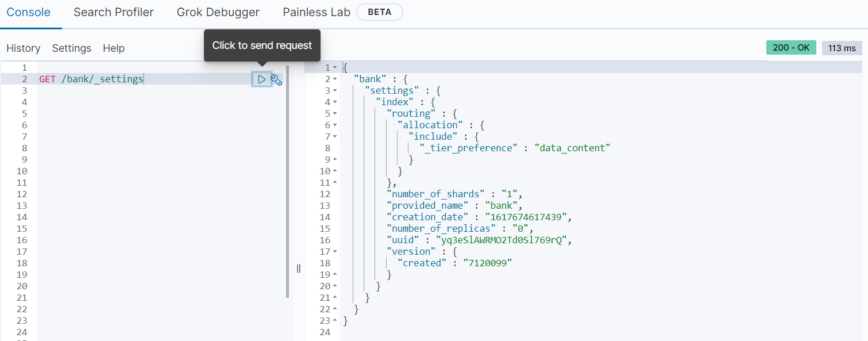
Task: Fold the "allocation" block at line 6
Action: (335, 125)
